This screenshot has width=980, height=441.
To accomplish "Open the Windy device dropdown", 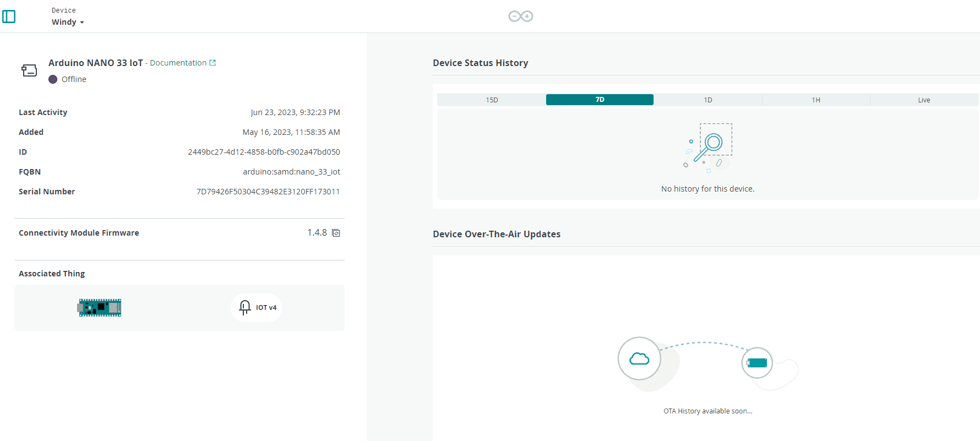I will point(68,22).
